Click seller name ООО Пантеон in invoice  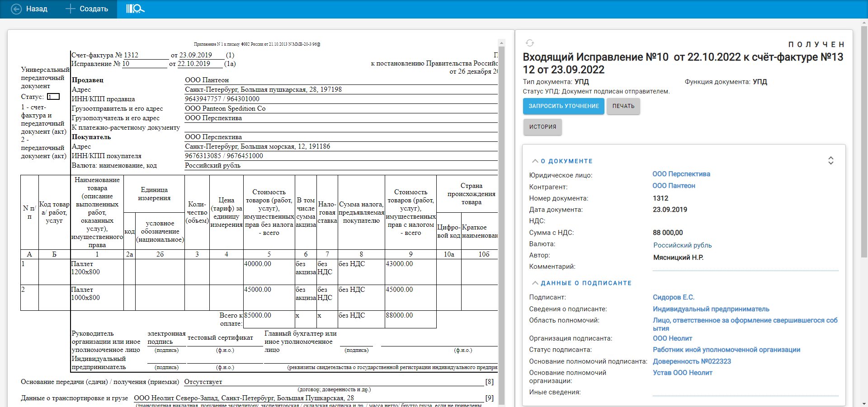click(207, 80)
